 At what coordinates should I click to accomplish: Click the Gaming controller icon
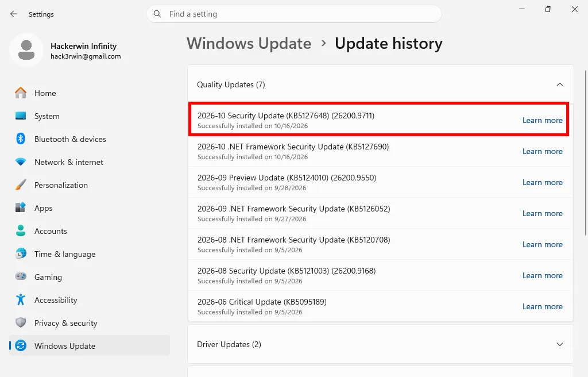point(21,276)
